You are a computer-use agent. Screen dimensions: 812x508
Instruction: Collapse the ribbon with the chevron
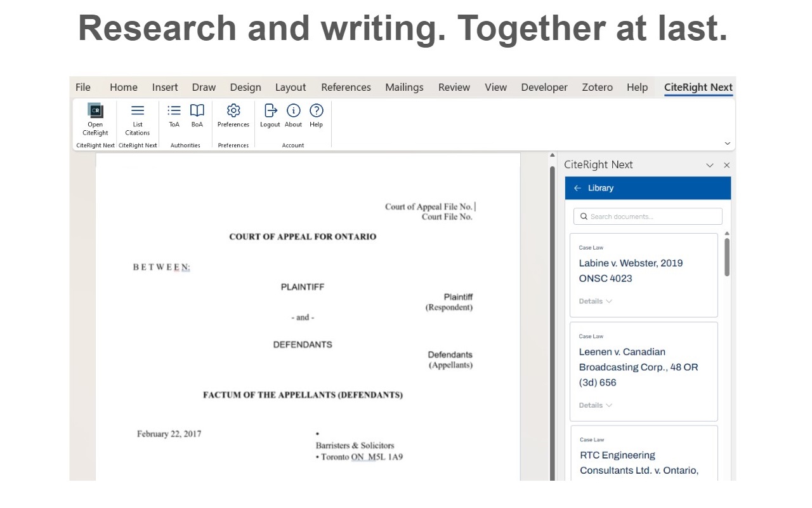728,144
